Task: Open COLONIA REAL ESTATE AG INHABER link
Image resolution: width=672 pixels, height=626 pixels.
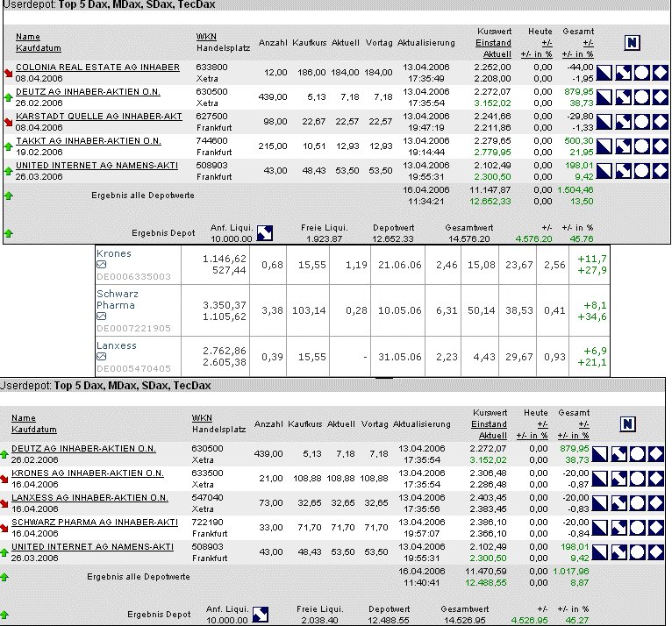Action: (97, 68)
